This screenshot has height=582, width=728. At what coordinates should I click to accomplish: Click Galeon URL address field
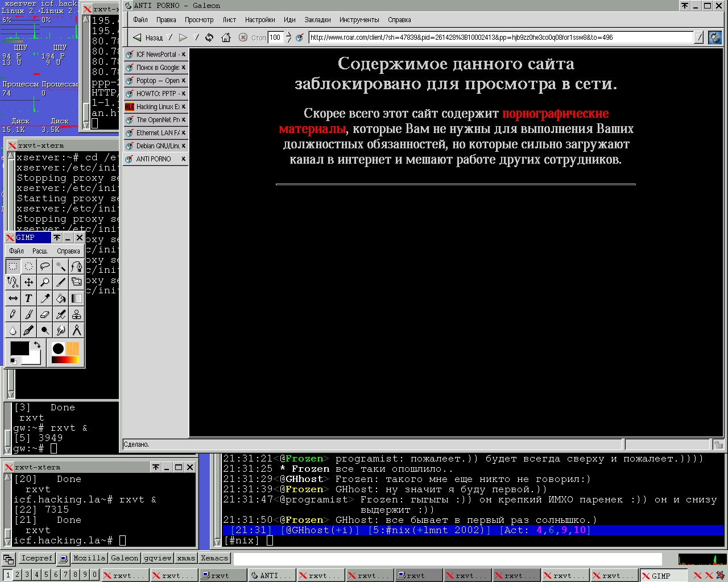(501, 38)
